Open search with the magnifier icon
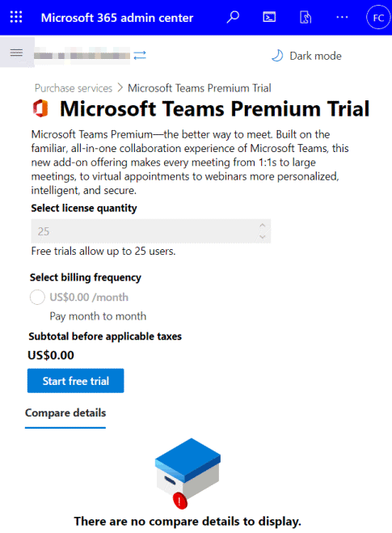Image resolution: width=392 pixels, height=533 pixels. [233, 17]
